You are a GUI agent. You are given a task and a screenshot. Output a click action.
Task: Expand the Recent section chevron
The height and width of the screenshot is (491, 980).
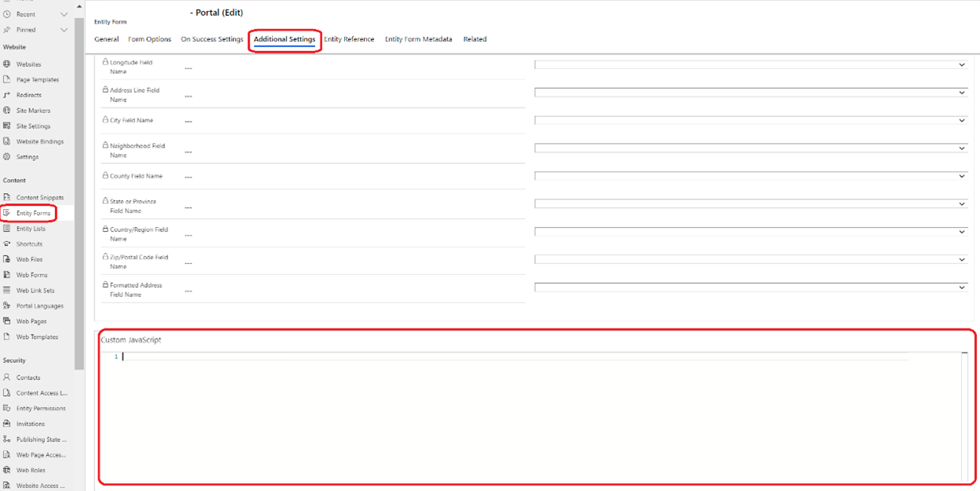[64, 14]
